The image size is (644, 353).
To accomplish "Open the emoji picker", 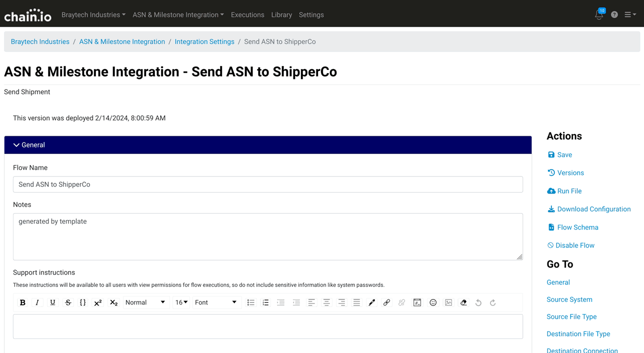I will (433, 302).
